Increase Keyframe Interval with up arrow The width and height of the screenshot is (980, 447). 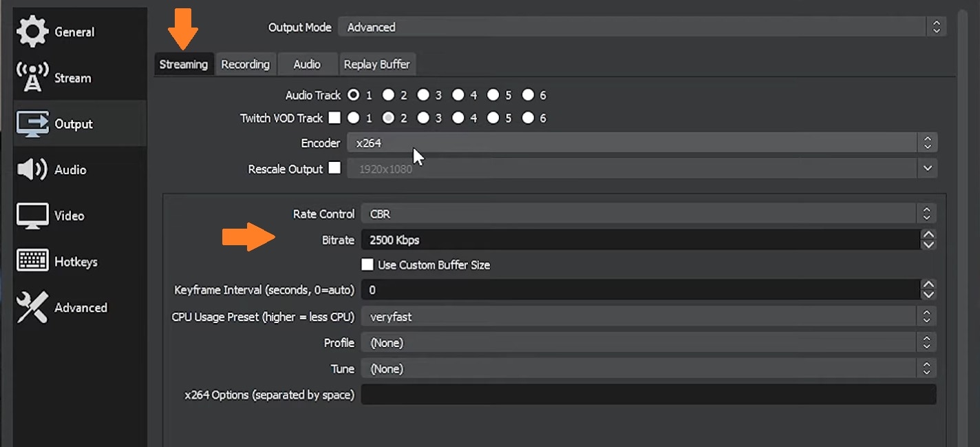click(928, 284)
